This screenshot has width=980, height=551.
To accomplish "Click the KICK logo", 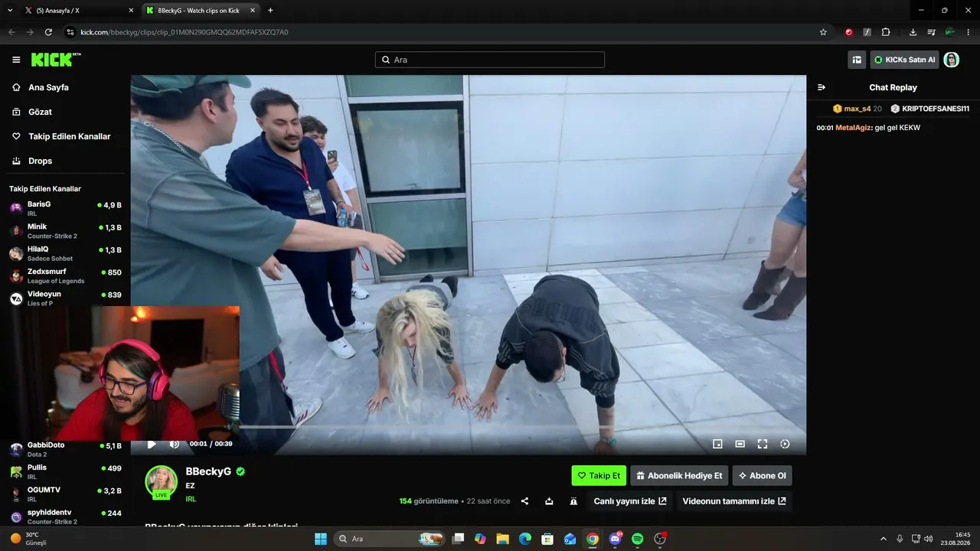I will coord(55,60).
